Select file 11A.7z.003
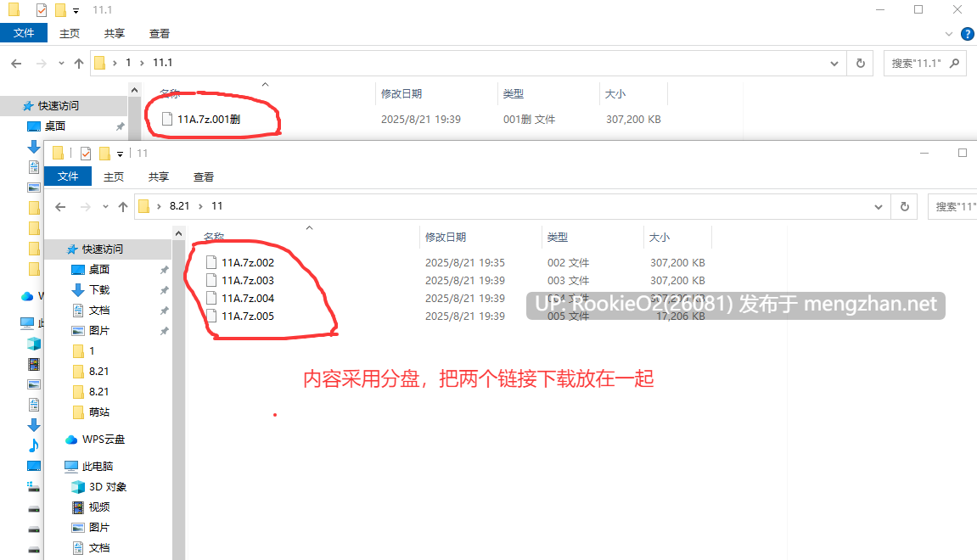977x560 pixels. click(x=248, y=280)
